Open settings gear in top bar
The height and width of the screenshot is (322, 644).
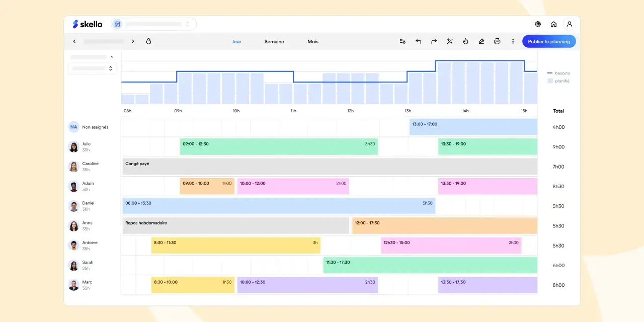click(538, 24)
